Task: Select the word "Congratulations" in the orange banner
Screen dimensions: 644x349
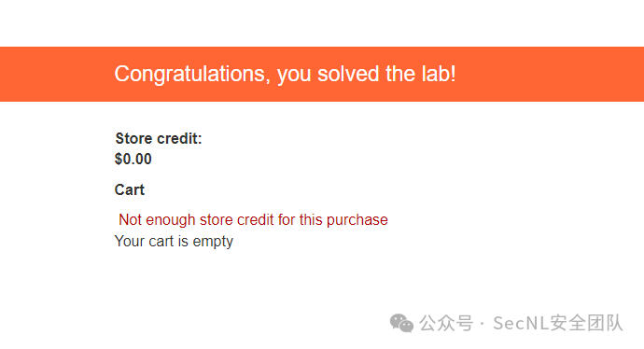Action: (x=192, y=75)
